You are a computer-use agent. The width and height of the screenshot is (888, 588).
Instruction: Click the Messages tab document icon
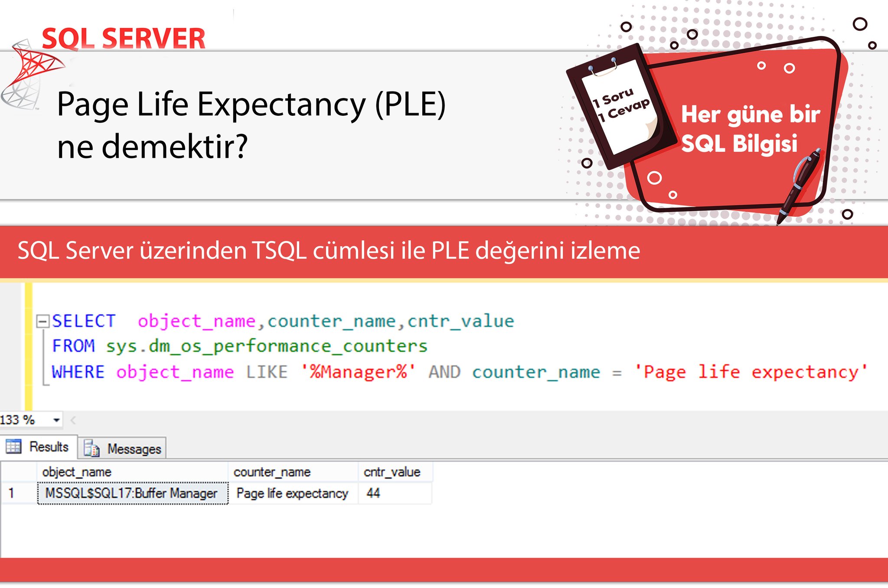point(91,448)
